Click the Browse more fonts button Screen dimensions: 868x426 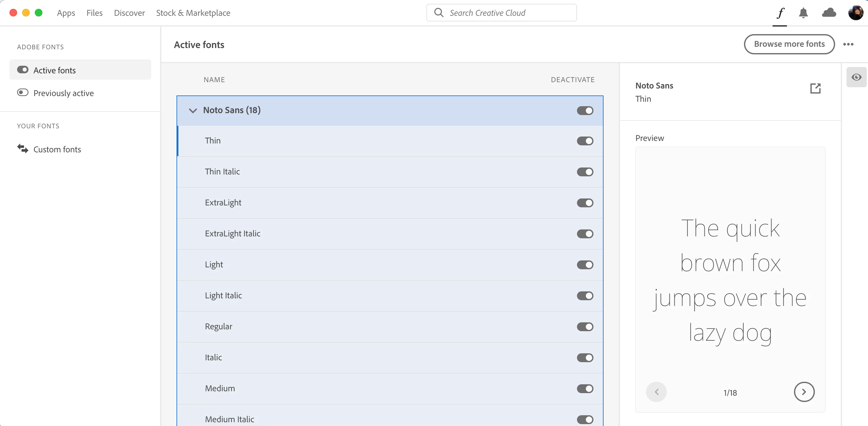point(789,44)
